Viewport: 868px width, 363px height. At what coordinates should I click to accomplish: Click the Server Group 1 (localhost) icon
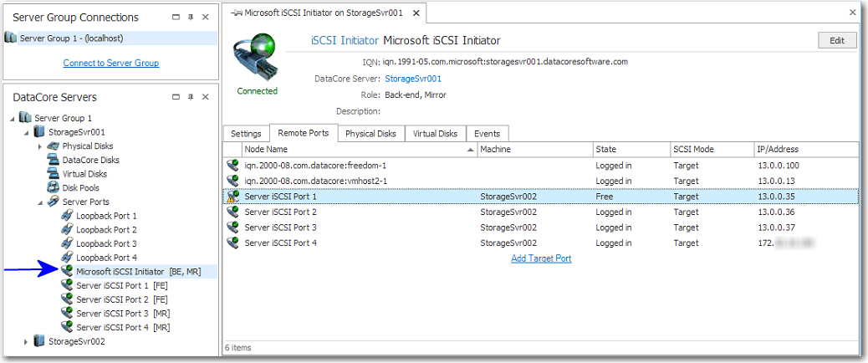pos(11,38)
